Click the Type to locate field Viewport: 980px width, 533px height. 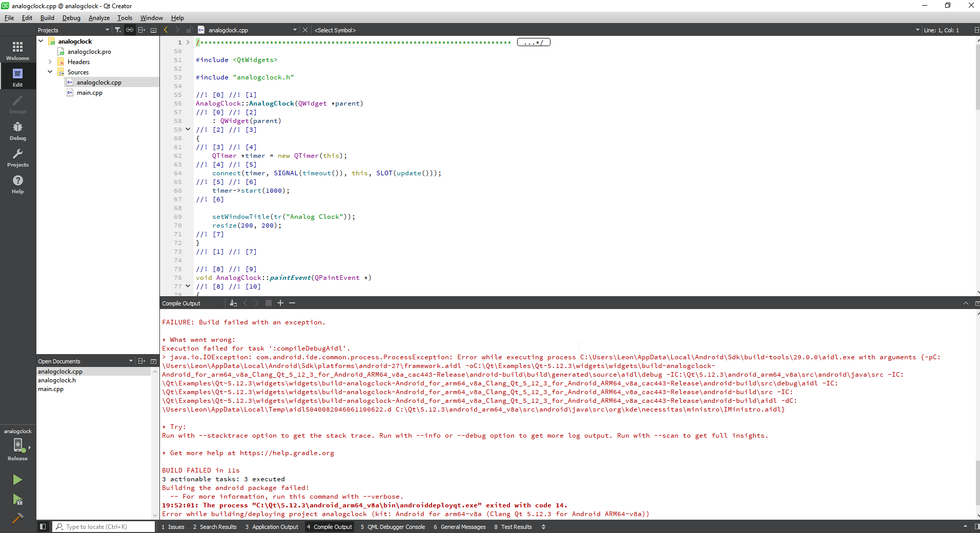coord(104,527)
